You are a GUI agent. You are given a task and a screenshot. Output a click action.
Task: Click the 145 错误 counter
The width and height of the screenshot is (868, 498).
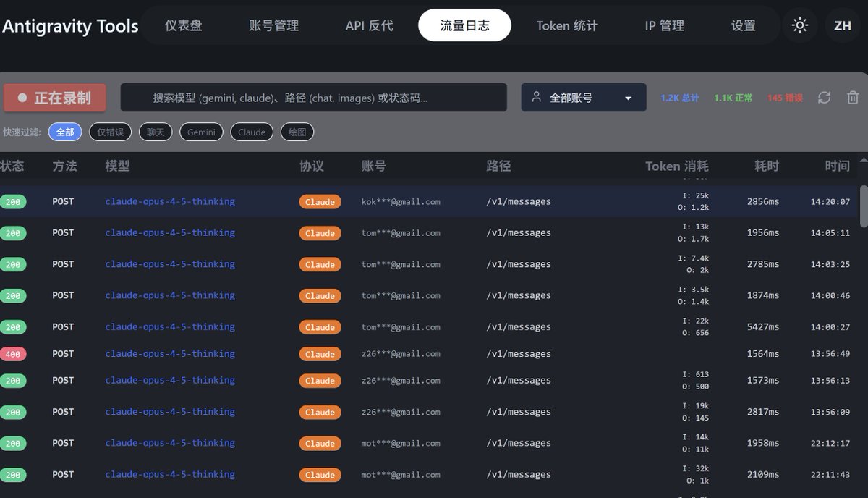tap(785, 98)
